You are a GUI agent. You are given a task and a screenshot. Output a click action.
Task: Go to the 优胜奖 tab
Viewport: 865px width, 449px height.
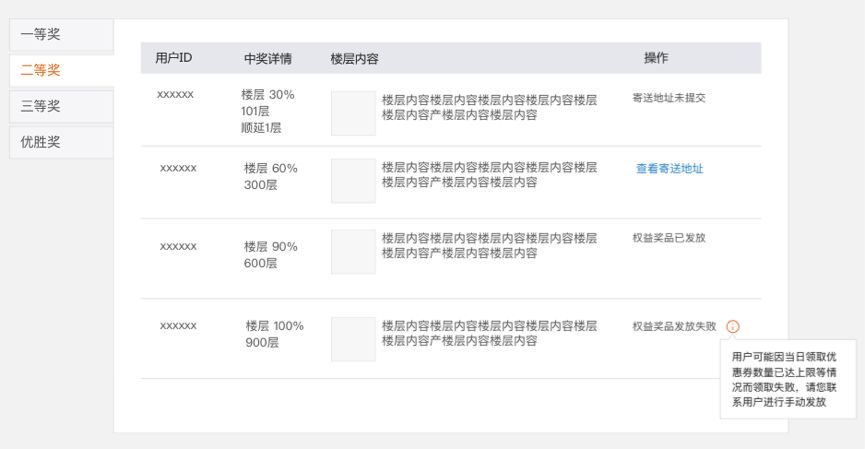[x=61, y=142]
